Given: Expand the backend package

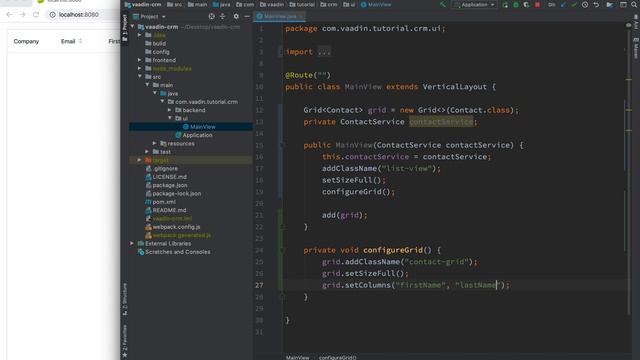Looking at the screenshot, I should tap(169, 110).
